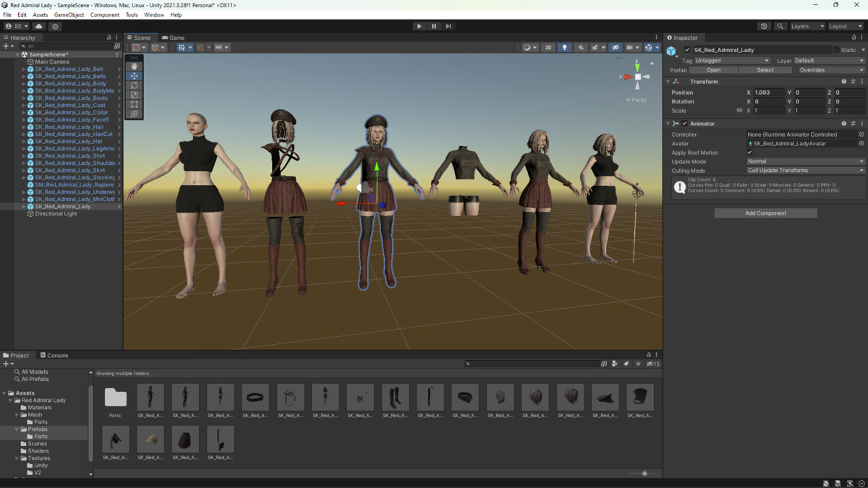Screen dimensions: 868x488
Task: Open the GameObject menu
Action: [69, 14]
